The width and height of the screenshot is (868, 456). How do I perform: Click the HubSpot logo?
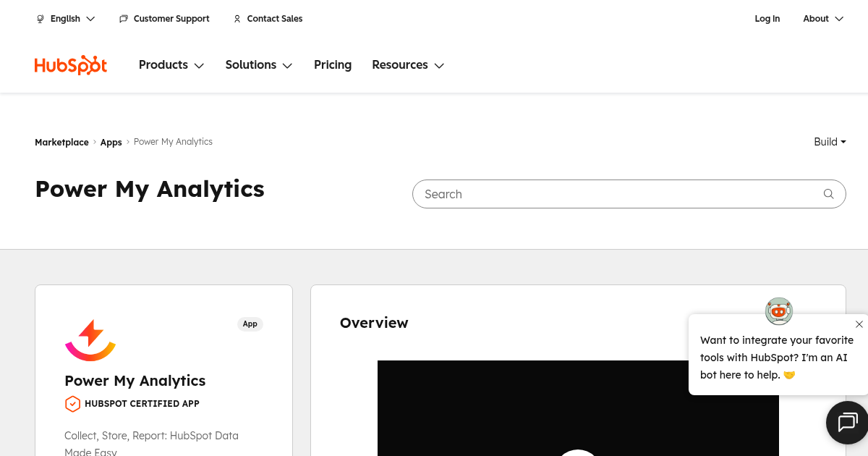point(71,65)
